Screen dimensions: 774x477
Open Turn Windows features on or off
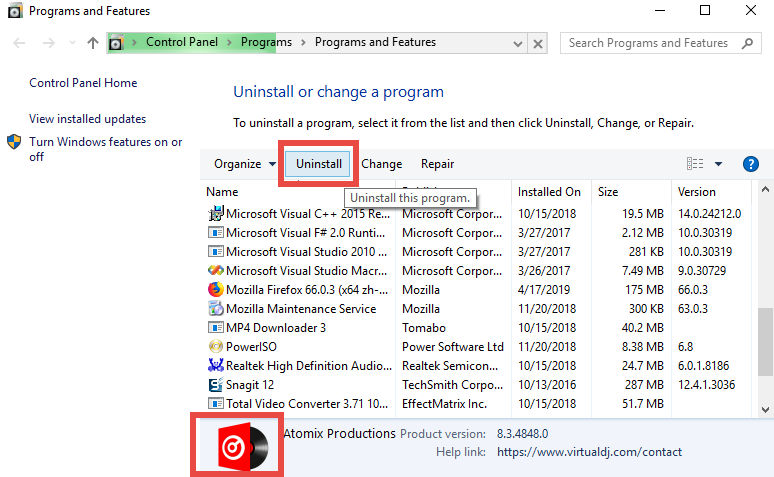(x=106, y=149)
